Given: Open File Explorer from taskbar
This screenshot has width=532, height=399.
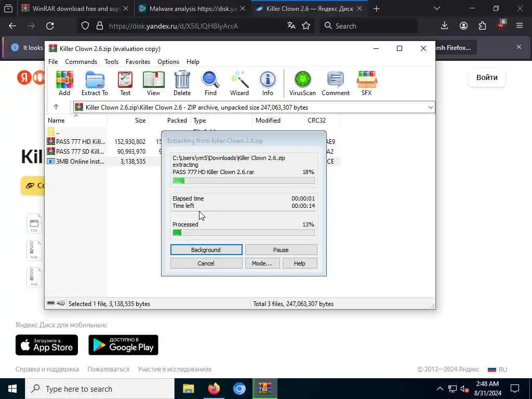Looking at the screenshot, I should click(188, 389).
